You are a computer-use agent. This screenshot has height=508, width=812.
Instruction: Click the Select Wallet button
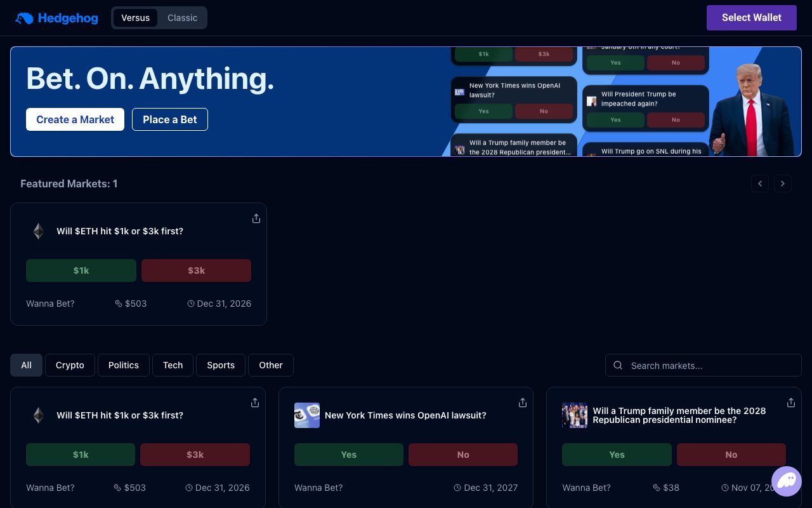click(x=752, y=18)
